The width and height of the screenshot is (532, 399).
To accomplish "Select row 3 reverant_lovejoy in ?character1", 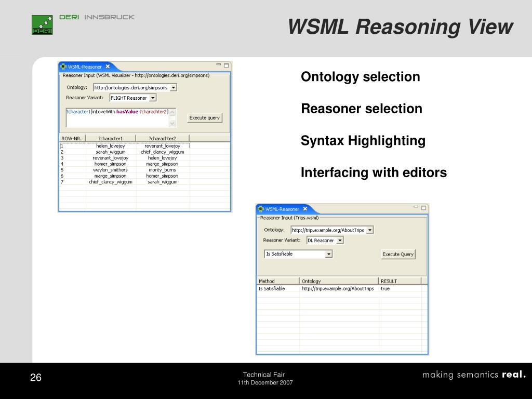I will pyautogui.click(x=111, y=158).
